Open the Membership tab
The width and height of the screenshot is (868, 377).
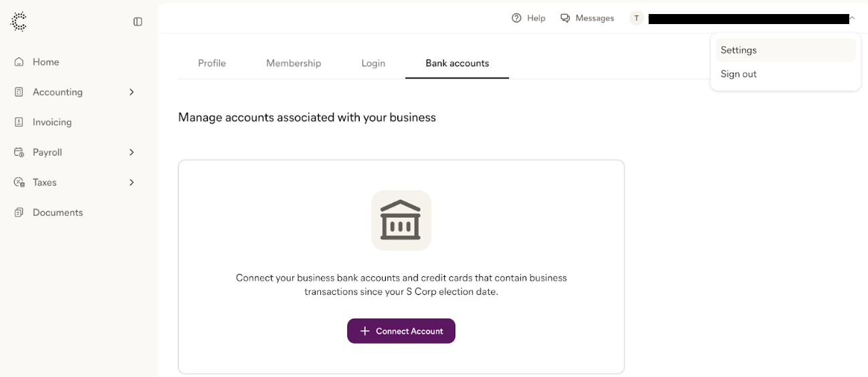(294, 64)
